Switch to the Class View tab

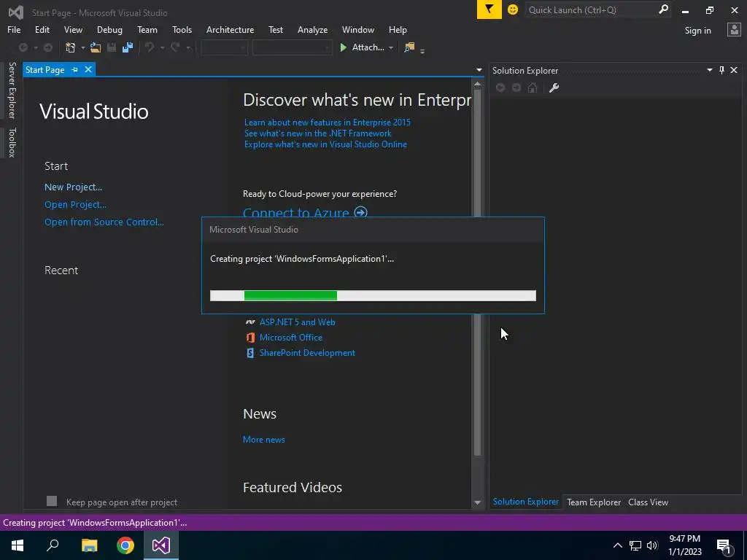[x=648, y=502]
